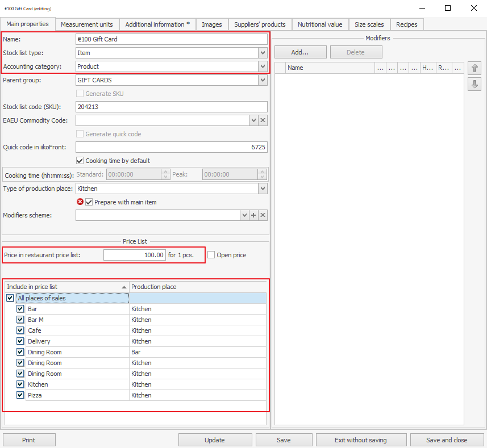The width and height of the screenshot is (487, 448).
Task: Open the Stock list type dropdown
Action: [x=262, y=53]
